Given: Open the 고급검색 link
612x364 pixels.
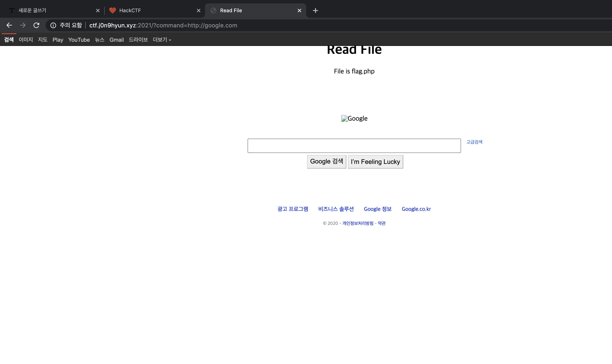Looking at the screenshot, I should 474,142.
